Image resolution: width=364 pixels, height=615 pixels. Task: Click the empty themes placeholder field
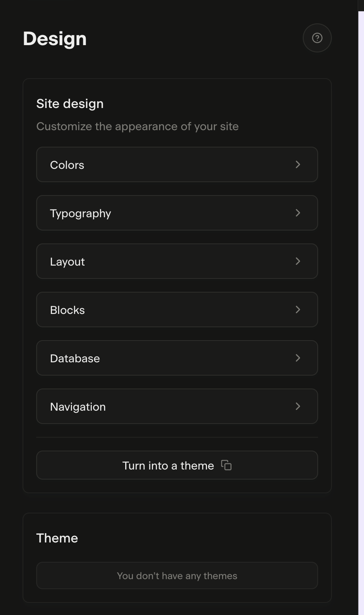pyautogui.click(x=177, y=576)
